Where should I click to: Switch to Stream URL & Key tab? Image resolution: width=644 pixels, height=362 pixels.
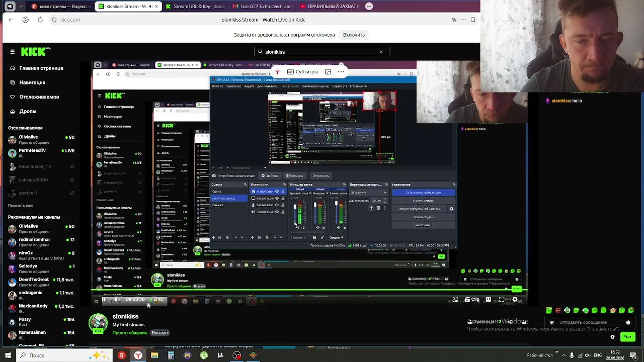pos(195,7)
